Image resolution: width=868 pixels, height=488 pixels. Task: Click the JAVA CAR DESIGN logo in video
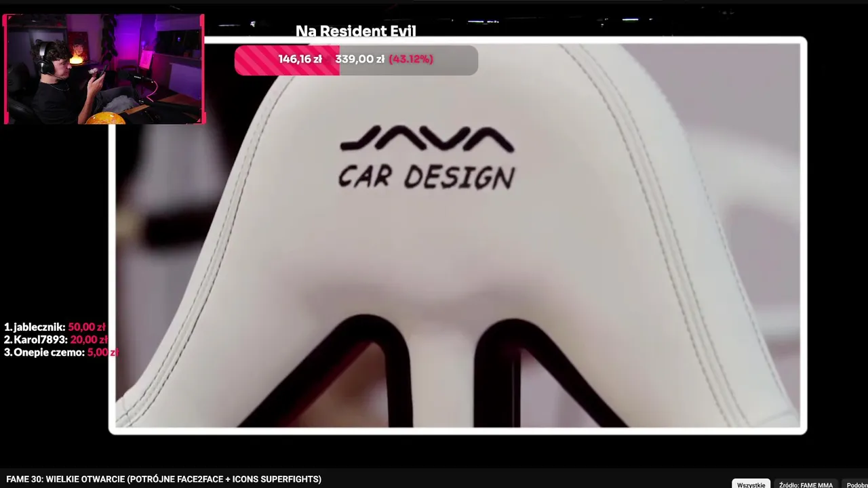pyautogui.click(x=427, y=157)
